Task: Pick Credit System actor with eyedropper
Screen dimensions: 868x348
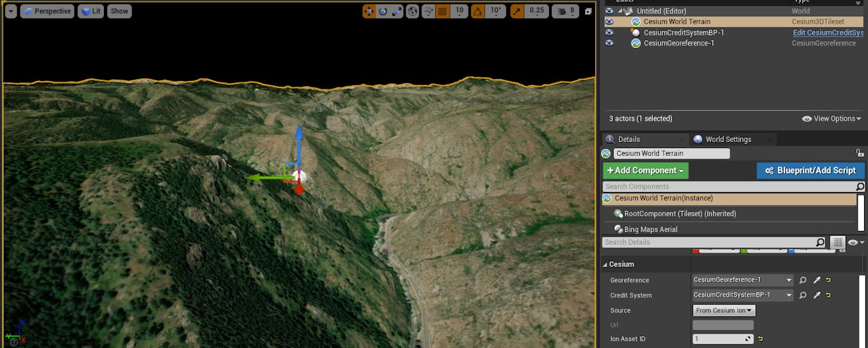Action: point(816,295)
